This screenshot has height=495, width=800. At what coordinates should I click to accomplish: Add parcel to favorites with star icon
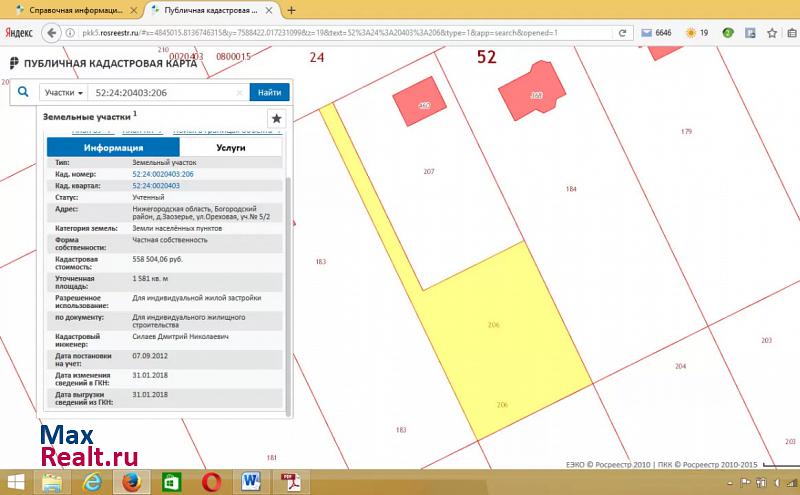[x=276, y=118]
